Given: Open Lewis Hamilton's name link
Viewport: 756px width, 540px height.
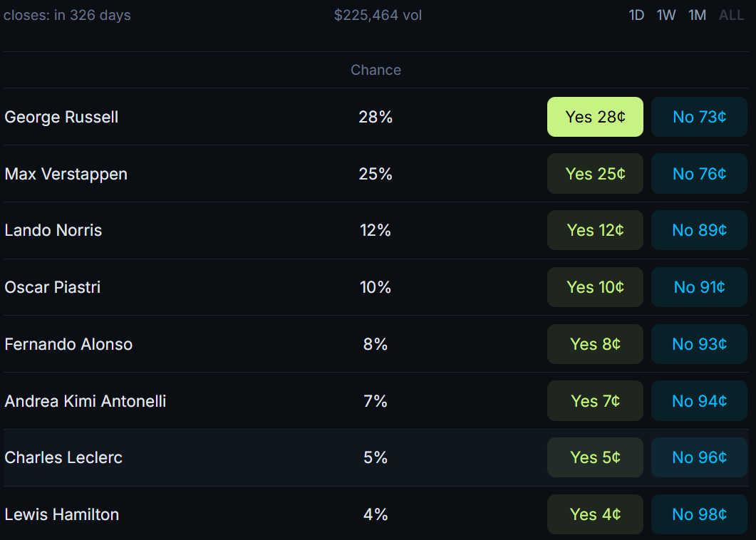Looking at the screenshot, I should 61,514.
